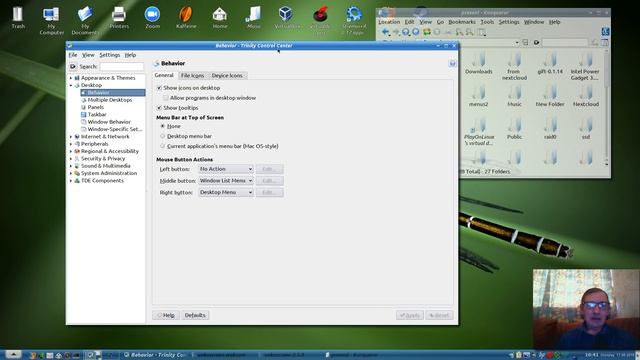This screenshot has width=640, height=360.
Task: Expand Sound & Multimedia tree node
Action: [71, 166]
